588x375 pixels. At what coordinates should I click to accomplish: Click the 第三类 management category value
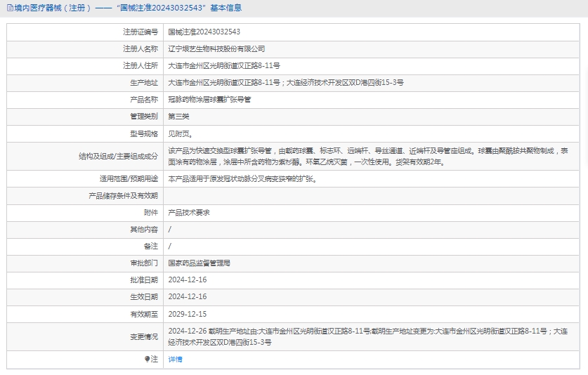tap(178, 117)
